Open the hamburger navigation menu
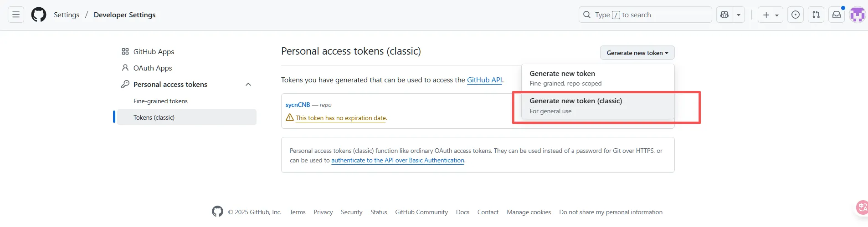 (x=16, y=15)
